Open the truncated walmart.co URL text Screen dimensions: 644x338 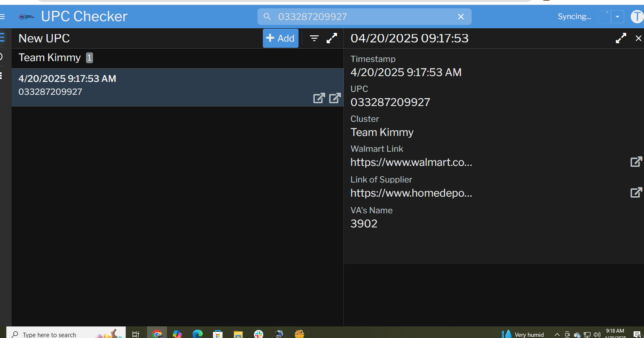[411, 162]
